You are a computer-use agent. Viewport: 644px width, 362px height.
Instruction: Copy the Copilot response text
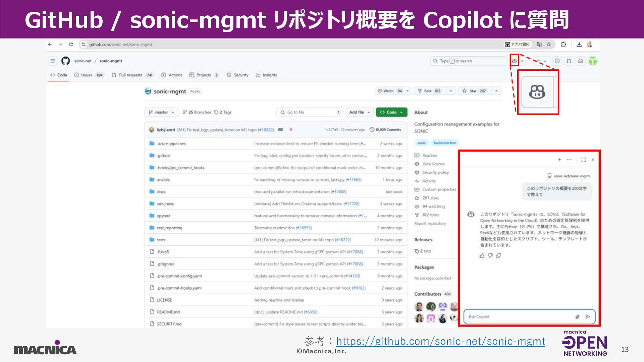(x=499, y=256)
